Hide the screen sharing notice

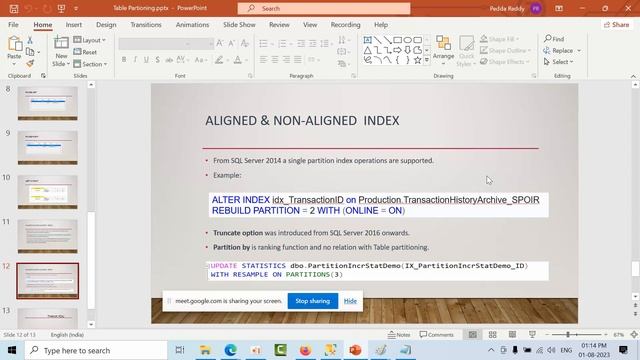coord(350,301)
